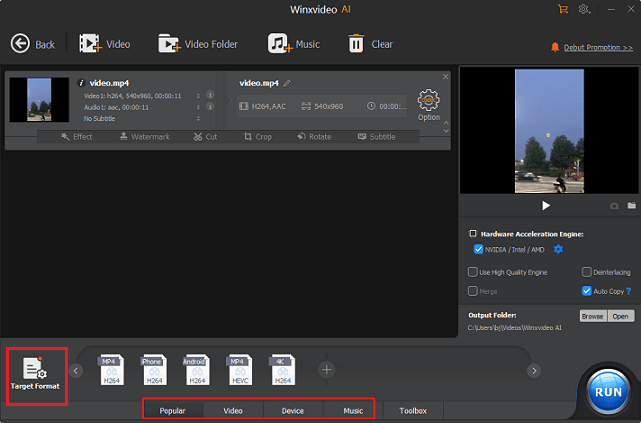Rename output video.mp4 with pencil icon
The height and width of the screenshot is (423, 641).
coord(287,83)
